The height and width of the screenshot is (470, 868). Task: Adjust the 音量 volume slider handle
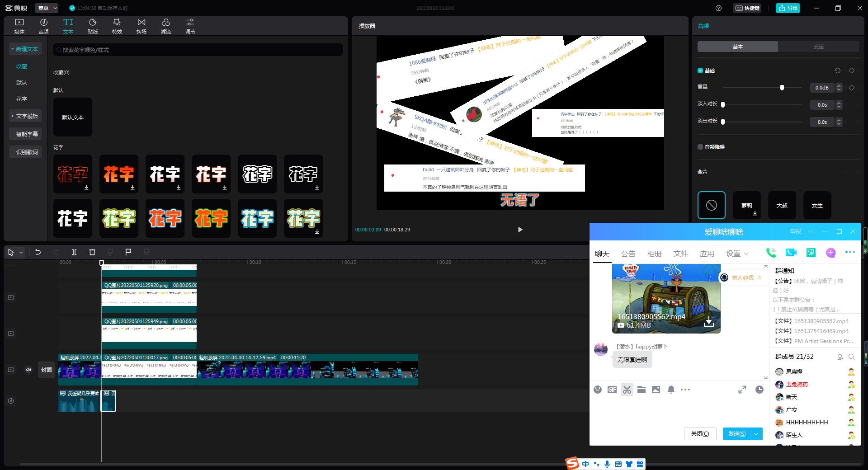tap(782, 88)
